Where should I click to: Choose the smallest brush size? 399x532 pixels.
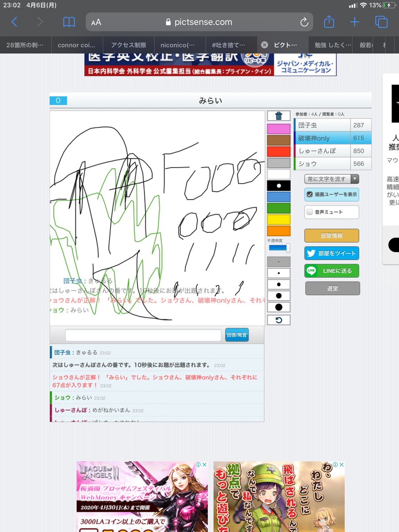click(278, 262)
